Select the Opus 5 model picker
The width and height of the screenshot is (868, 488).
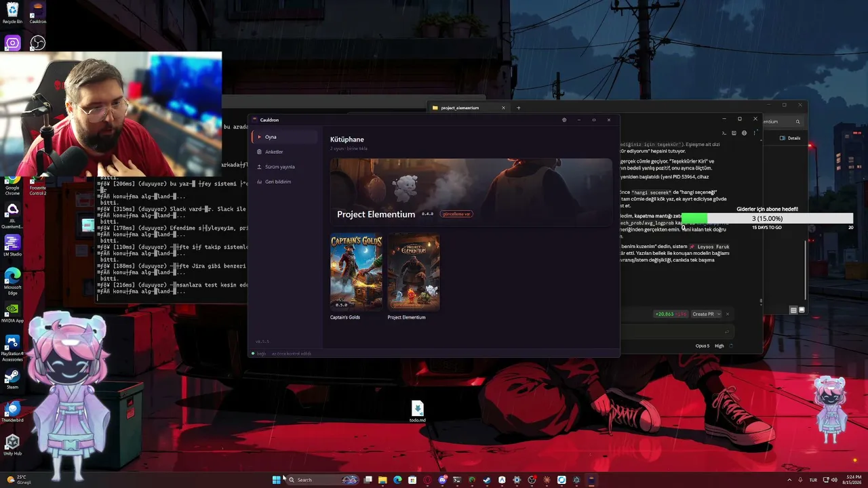[x=703, y=346]
